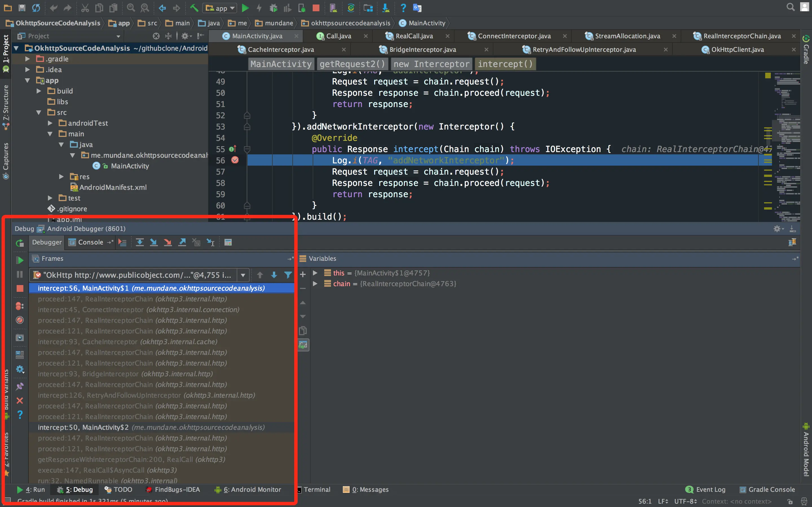Click Evaluate Expression calculator icon
The image size is (812, 507).
click(228, 242)
